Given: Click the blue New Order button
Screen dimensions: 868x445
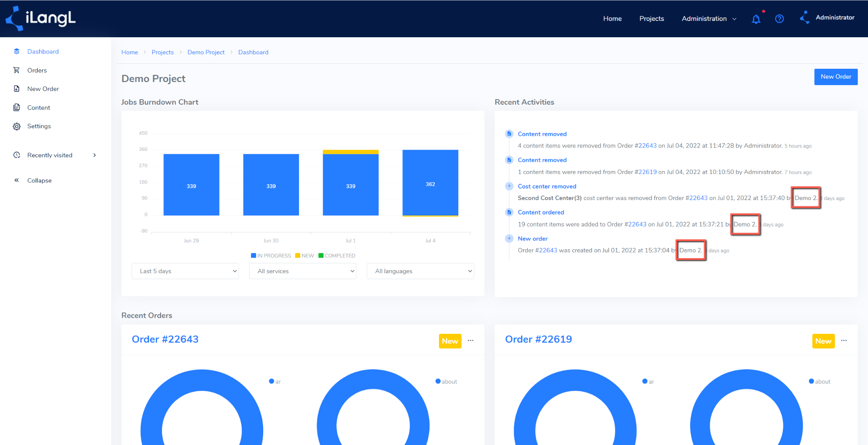Looking at the screenshot, I should (836, 77).
